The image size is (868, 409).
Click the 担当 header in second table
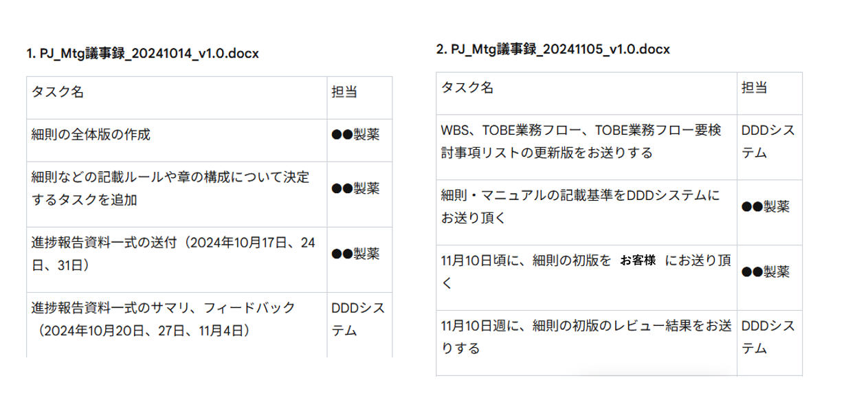click(754, 87)
